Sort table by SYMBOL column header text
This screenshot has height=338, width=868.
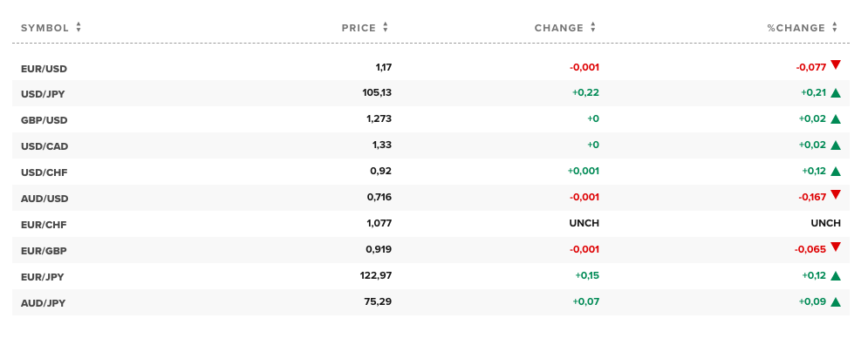(x=44, y=28)
